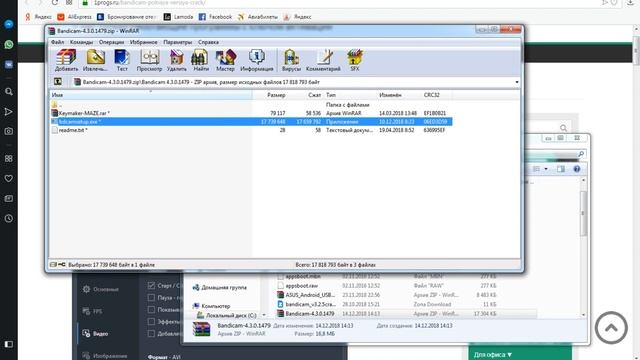The width and height of the screenshot is (640, 360).
Task: Expand the Для офиса dropdown
Action: [493, 355]
